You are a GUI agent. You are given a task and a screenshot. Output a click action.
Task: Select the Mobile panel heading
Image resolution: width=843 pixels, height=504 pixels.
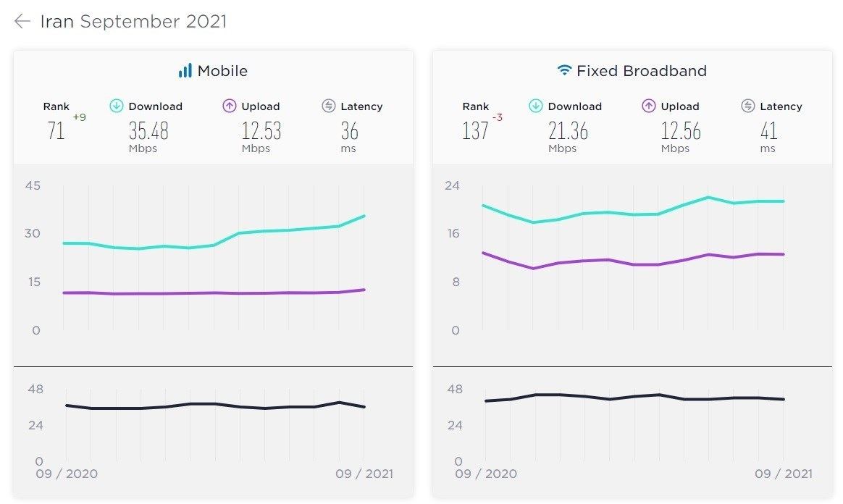point(222,71)
